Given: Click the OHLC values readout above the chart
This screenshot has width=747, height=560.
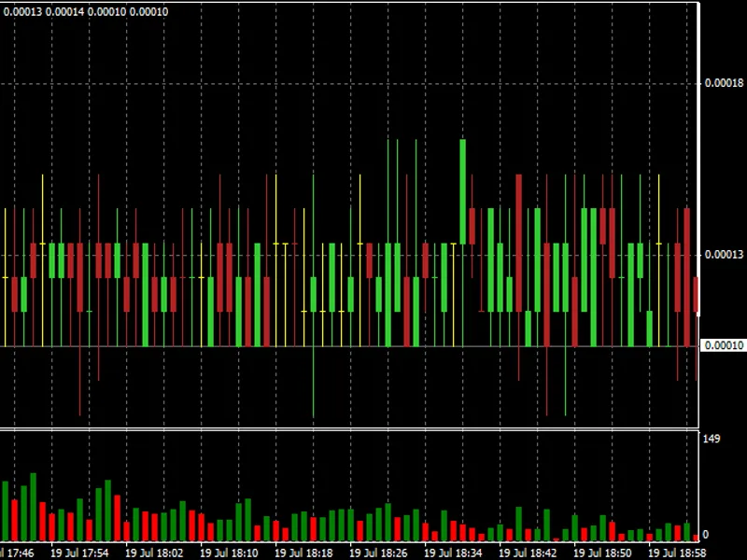Looking at the screenshot, I should pos(86,11).
